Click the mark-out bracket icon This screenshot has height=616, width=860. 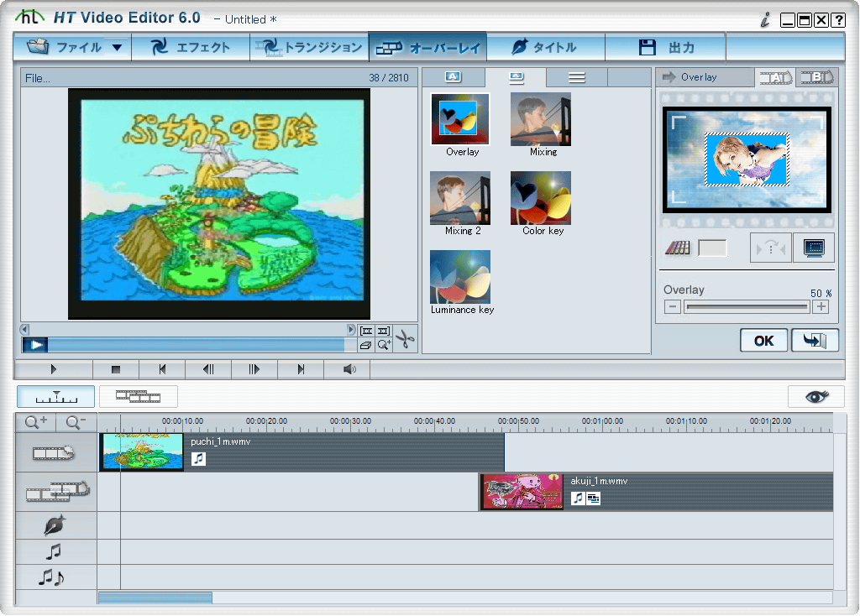[x=384, y=331]
